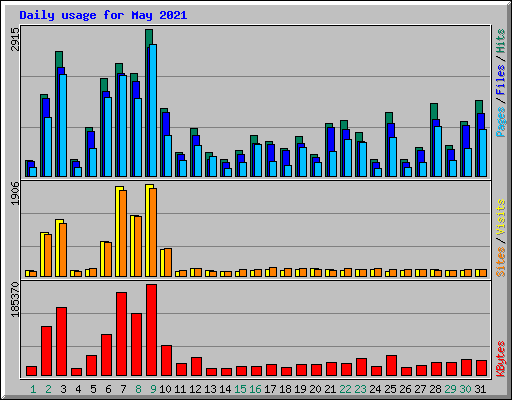The height and width of the screenshot is (400, 512).
Task: Select the day 3 light-blue Pages bar
Action: coord(63,125)
